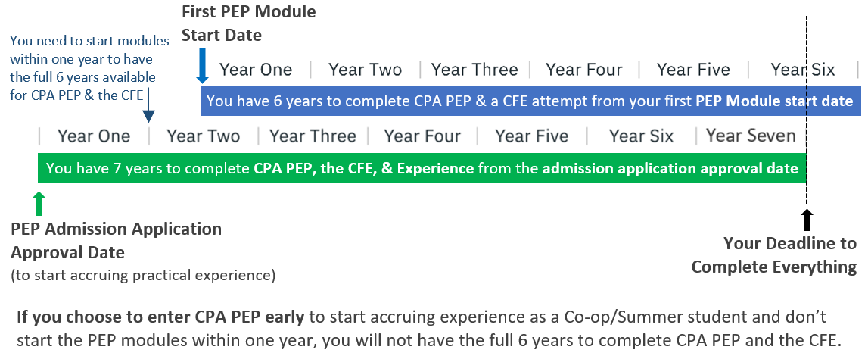Click Year Four on the green timeline
The width and height of the screenshot is (868, 359).
click(x=422, y=136)
